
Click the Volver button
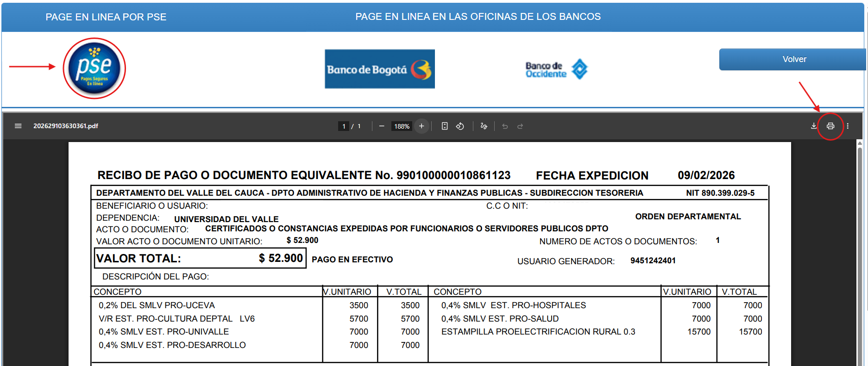793,59
